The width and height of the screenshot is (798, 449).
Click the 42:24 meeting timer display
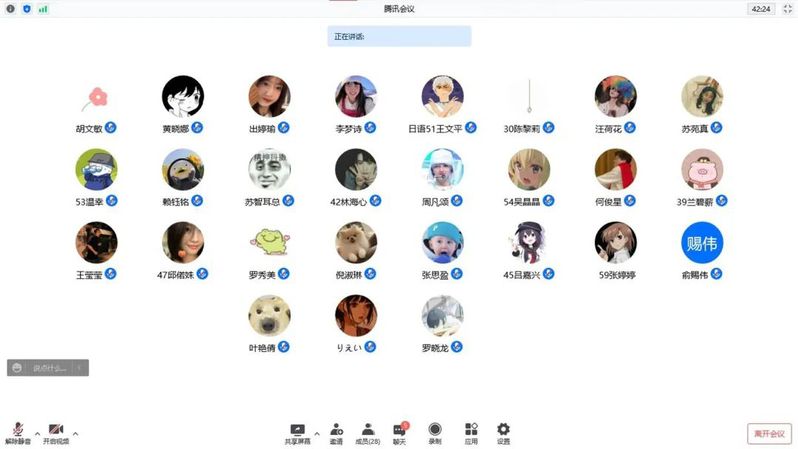(x=761, y=9)
